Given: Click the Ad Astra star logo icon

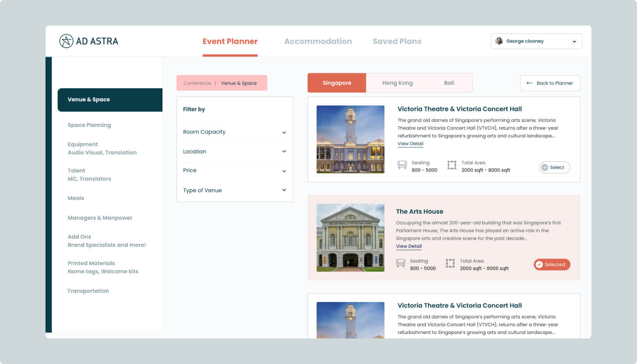Looking at the screenshot, I should pos(66,41).
